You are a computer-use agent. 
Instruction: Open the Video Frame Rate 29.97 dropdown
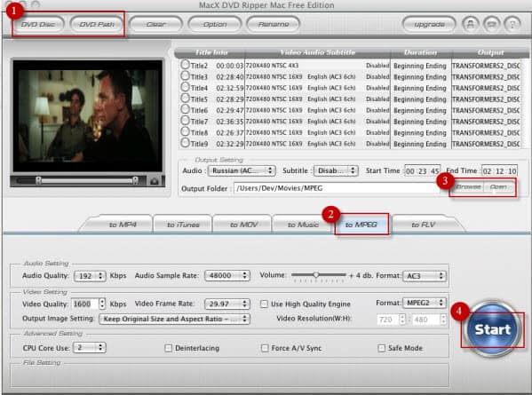click(x=227, y=304)
